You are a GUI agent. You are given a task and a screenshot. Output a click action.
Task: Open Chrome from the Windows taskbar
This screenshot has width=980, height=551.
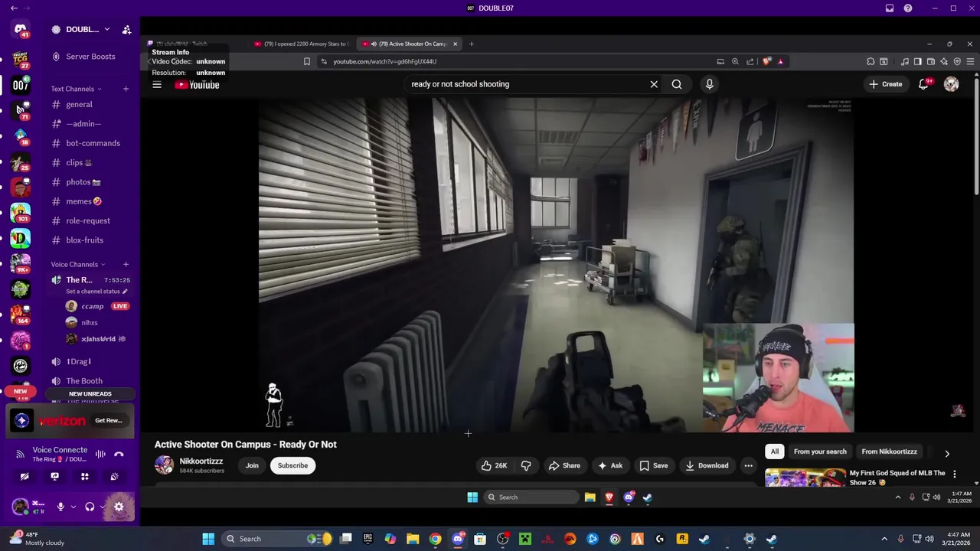(x=435, y=539)
